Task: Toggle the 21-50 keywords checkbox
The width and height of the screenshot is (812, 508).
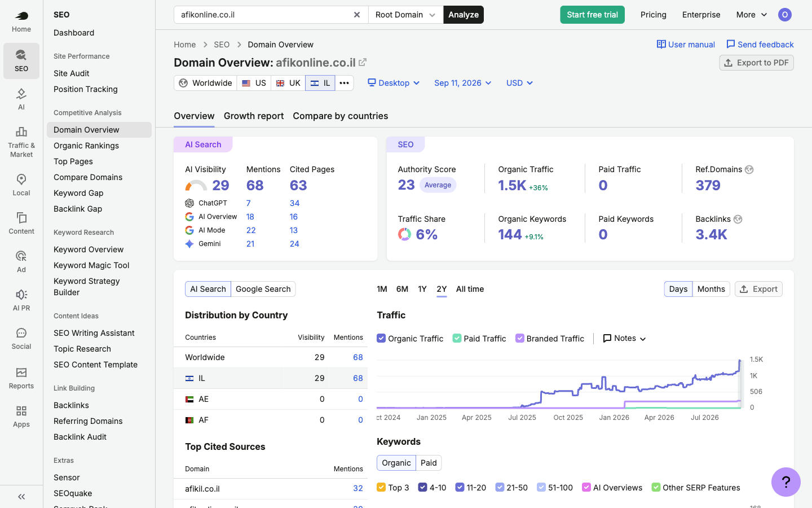Action: 500,488
